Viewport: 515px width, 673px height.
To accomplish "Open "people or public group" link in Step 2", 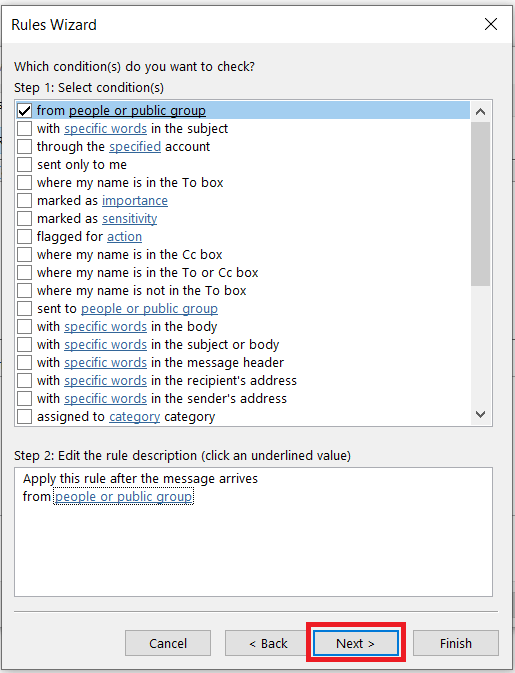I will [x=124, y=497].
